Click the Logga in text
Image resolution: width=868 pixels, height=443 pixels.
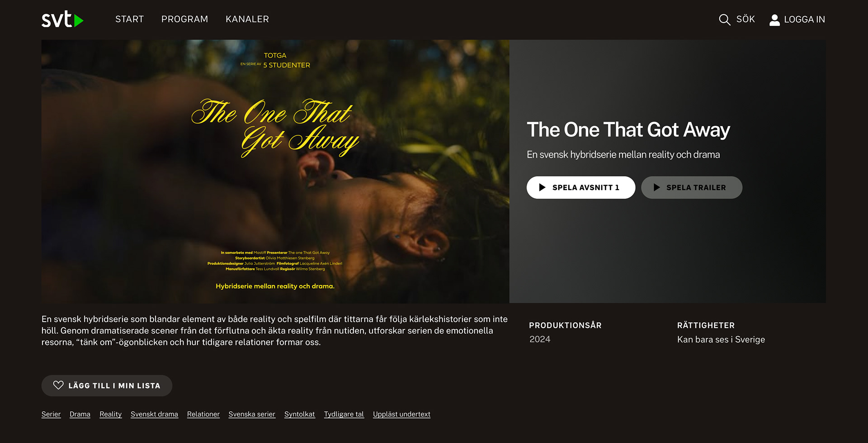(804, 19)
